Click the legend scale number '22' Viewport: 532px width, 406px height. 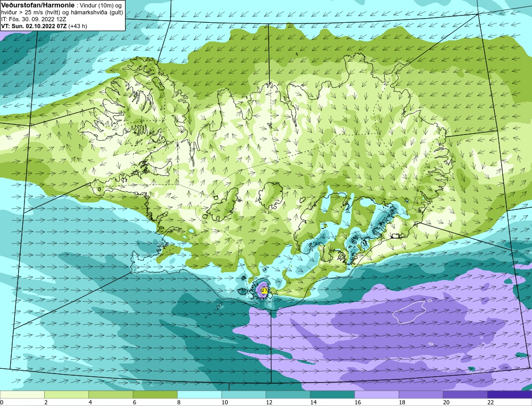coord(491,402)
